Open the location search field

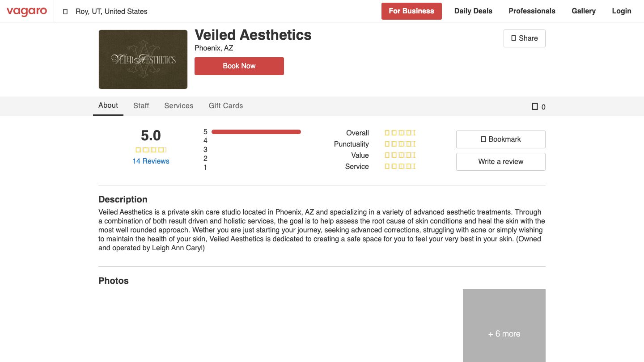(111, 11)
